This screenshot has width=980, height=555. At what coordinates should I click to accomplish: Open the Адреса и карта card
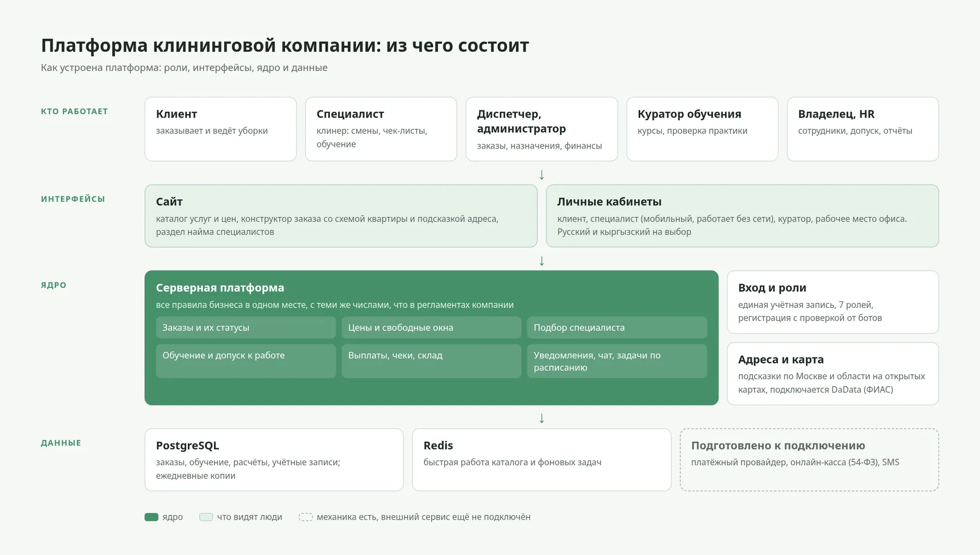pos(832,374)
